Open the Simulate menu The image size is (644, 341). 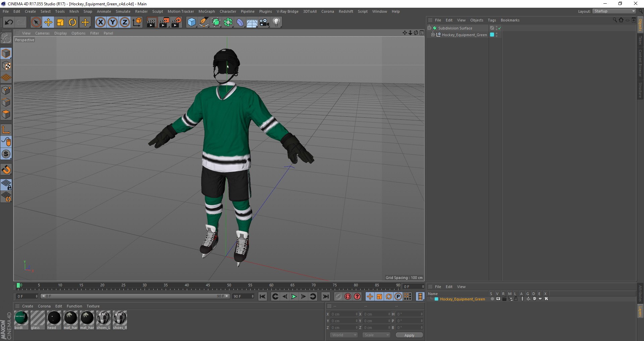pyautogui.click(x=123, y=11)
